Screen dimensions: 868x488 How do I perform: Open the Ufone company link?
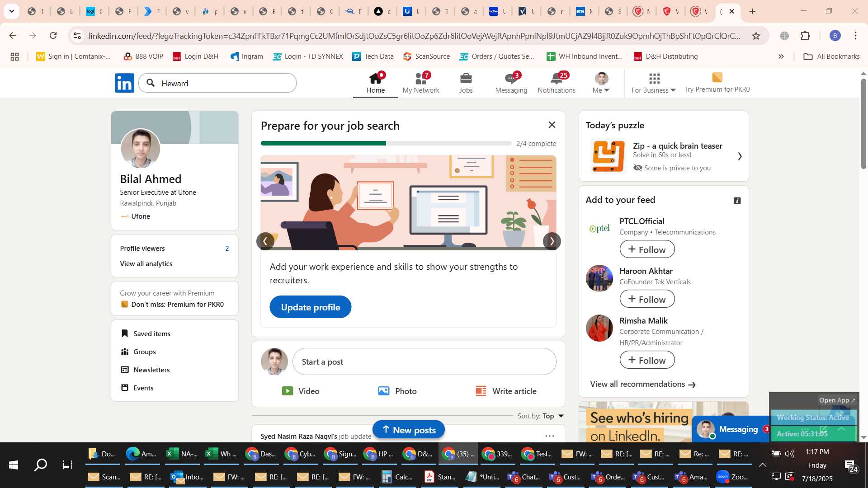(x=135, y=216)
